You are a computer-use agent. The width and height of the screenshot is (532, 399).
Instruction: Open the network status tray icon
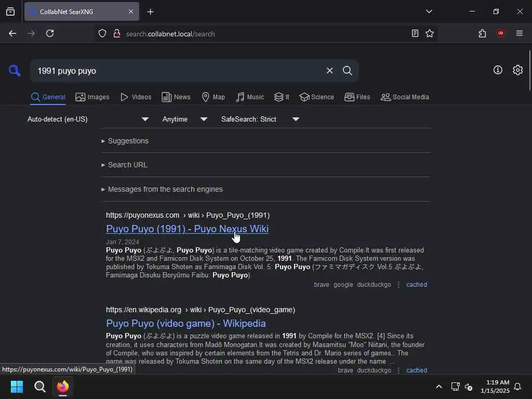tap(455, 387)
